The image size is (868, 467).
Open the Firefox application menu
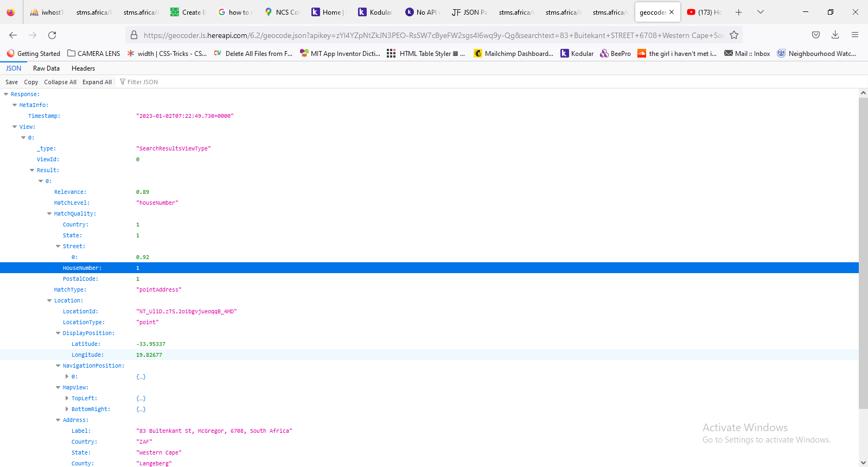[855, 35]
